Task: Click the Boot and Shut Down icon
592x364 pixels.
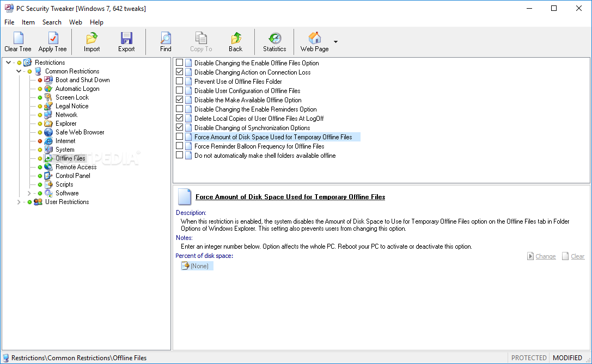Action: (x=48, y=80)
